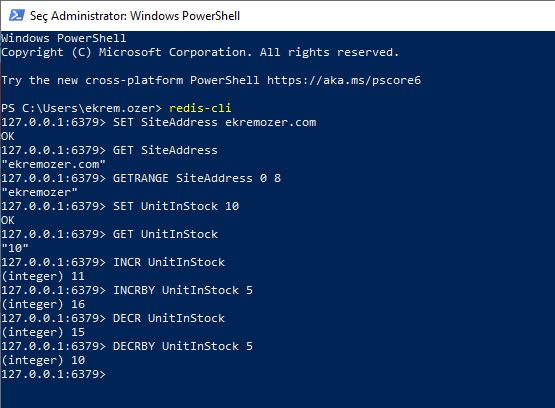Click the 'GETRANGE SiteAddress 0 8' command
This screenshot has width=555, height=408.
pyautogui.click(x=197, y=178)
